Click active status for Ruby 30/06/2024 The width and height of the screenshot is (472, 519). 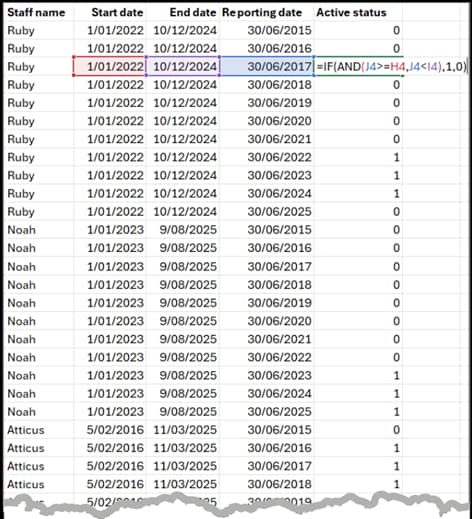click(358, 193)
